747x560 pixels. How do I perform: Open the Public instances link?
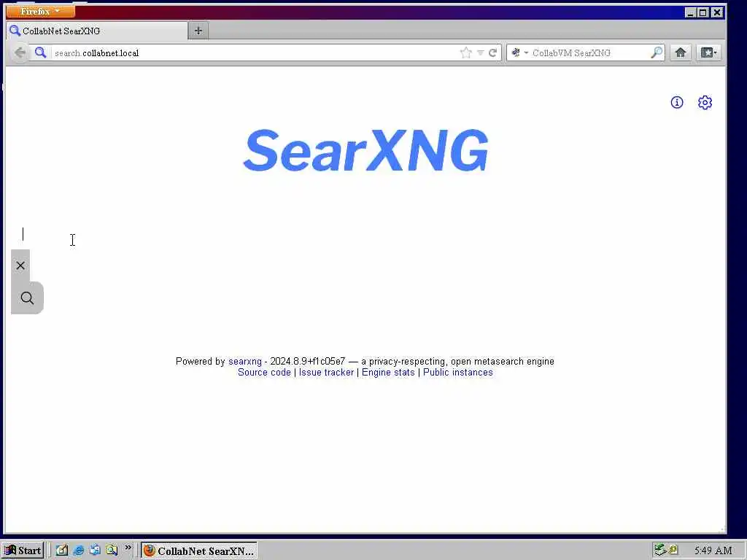(x=458, y=373)
